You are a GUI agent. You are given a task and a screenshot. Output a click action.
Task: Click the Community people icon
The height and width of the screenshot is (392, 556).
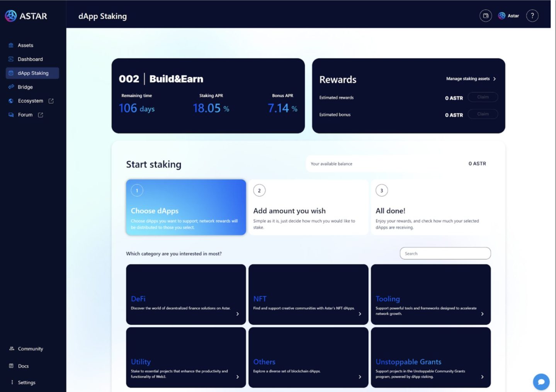pos(12,348)
